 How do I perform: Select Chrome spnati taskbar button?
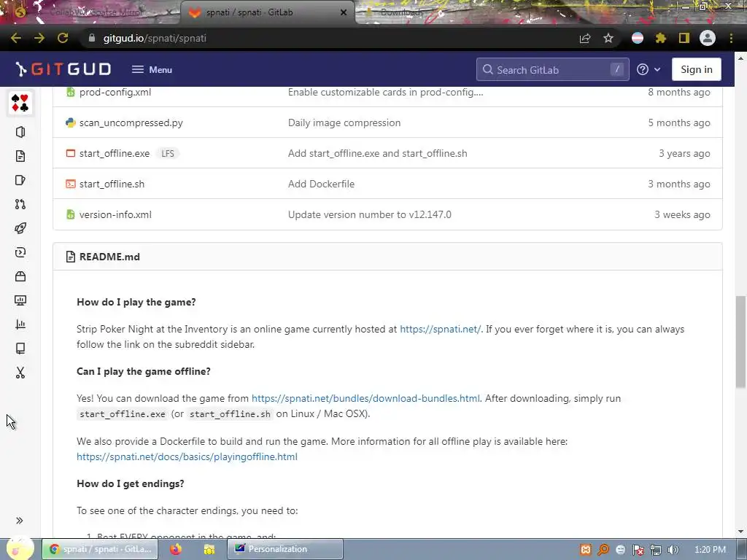click(x=100, y=549)
